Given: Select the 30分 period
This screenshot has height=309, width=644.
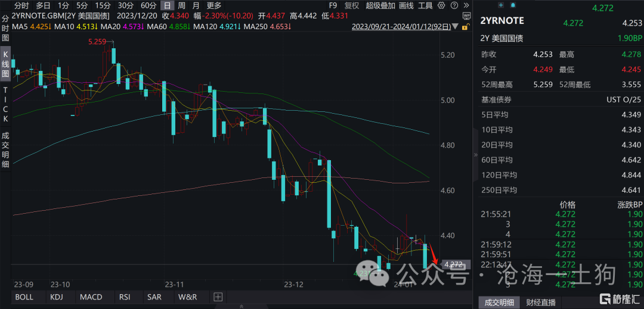Looking at the screenshot, I should 125,5.
